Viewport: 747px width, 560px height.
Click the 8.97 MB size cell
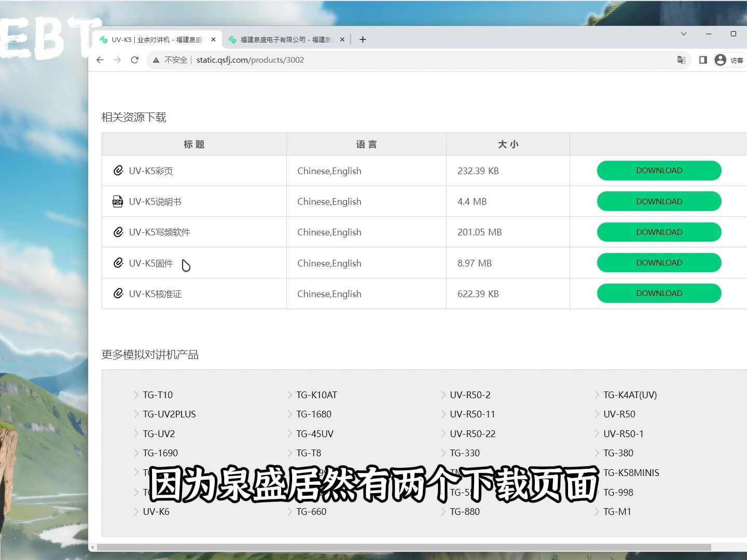508,263
